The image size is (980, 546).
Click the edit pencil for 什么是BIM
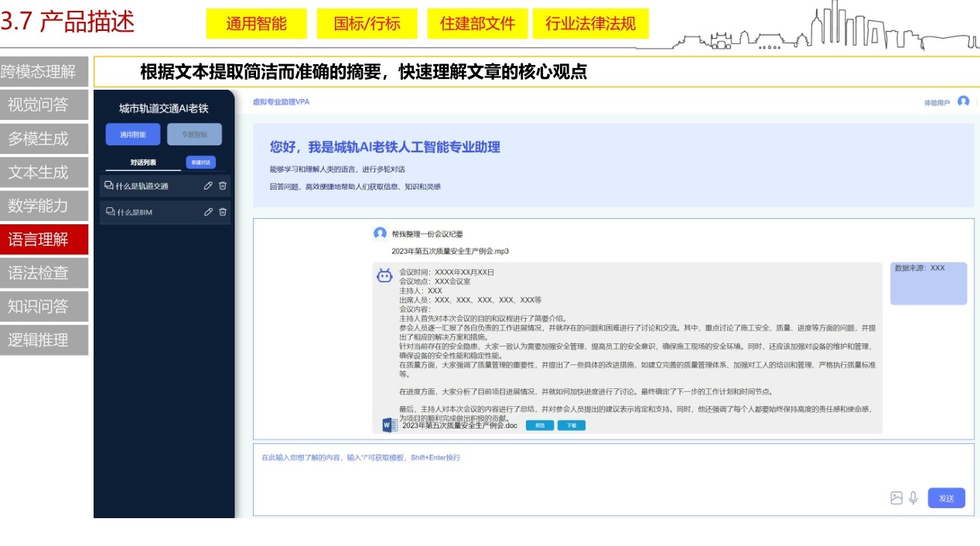(x=208, y=212)
